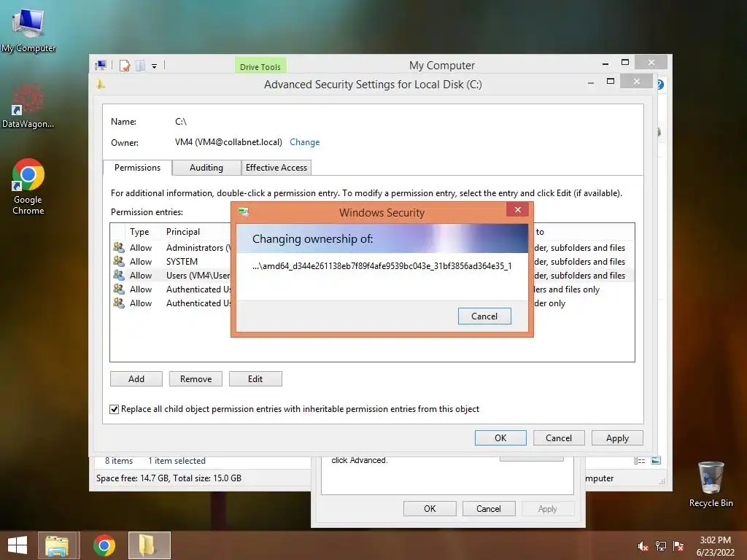
Task: Close the Windows Security dialog
Action: (x=517, y=209)
